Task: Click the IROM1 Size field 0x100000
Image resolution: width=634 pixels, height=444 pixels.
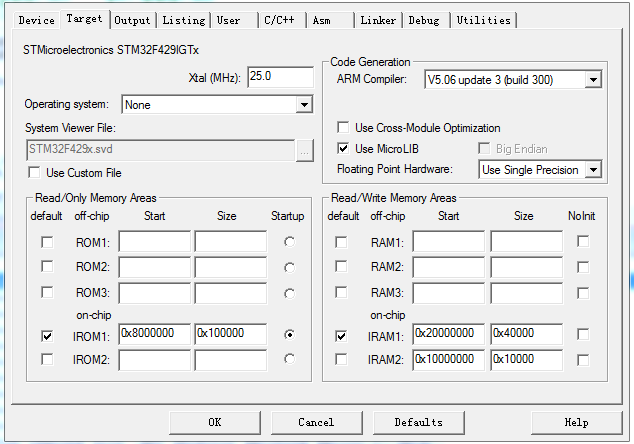Action: click(230, 334)
